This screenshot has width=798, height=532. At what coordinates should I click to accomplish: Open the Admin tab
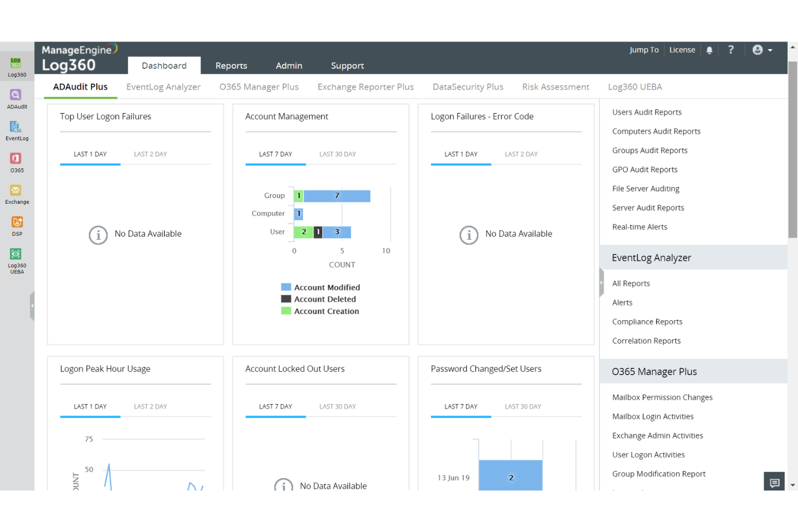tap(289, 65)
